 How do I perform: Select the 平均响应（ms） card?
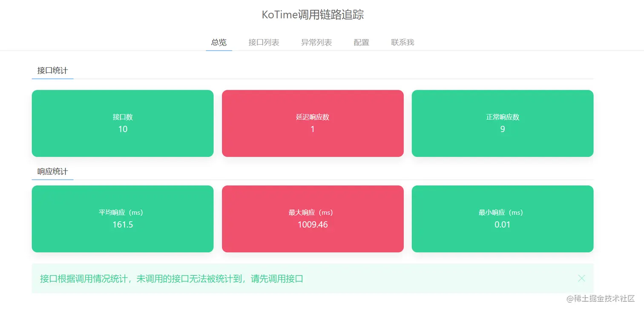123,219
